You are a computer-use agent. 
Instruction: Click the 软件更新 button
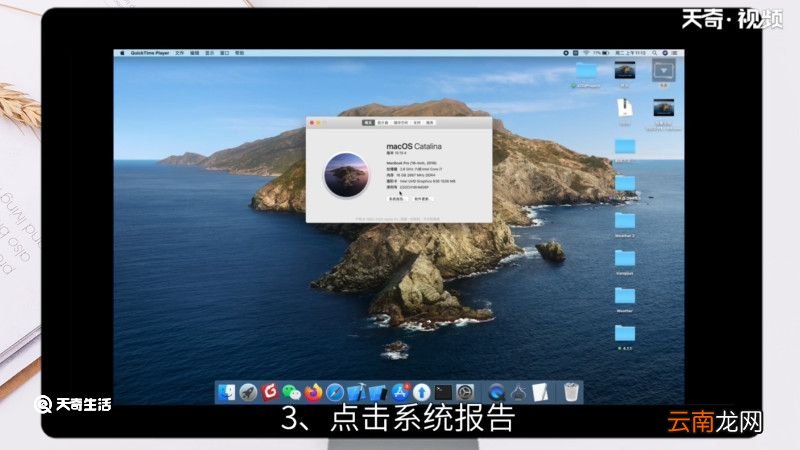(x=421, y=199)
